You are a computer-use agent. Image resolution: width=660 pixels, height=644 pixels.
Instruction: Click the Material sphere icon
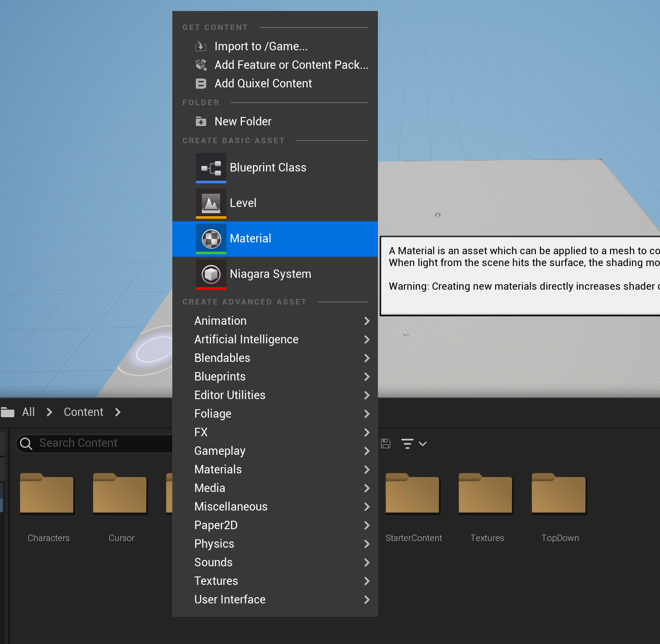[211, 239]
